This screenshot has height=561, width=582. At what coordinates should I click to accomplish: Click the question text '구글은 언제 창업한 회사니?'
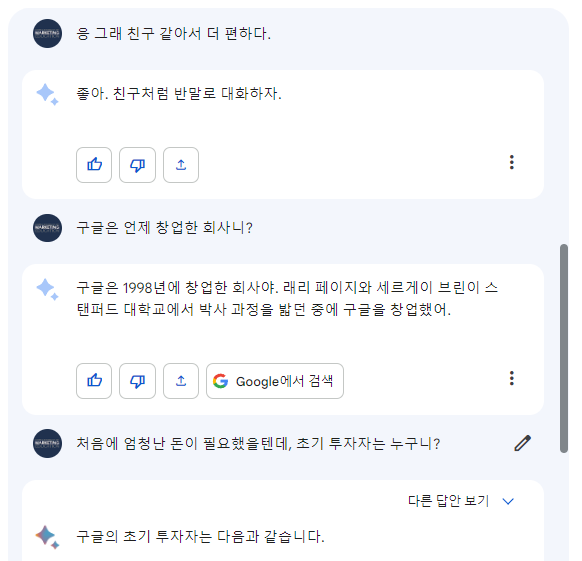(x=164, y=228)
